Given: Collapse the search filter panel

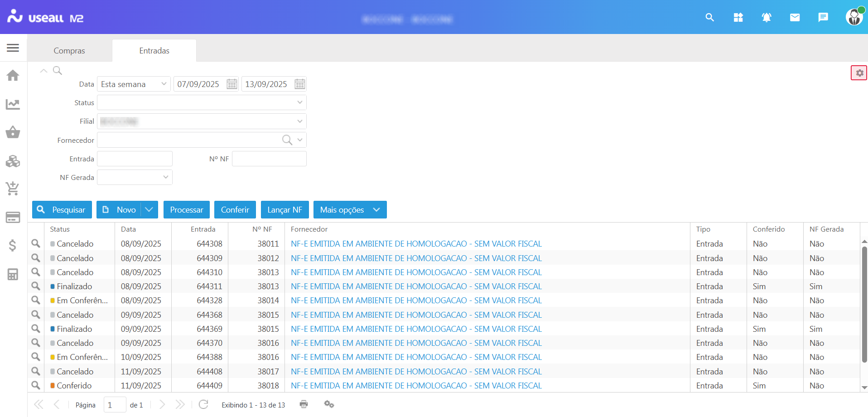Looking at the screenshot, I should pyautogui.click(x=43, y=71).
